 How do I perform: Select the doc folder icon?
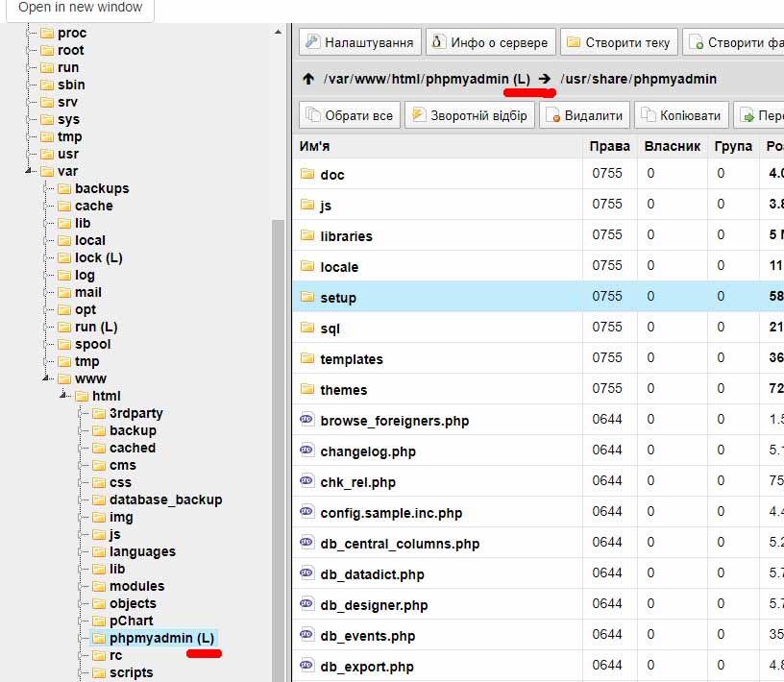(307, 174)
